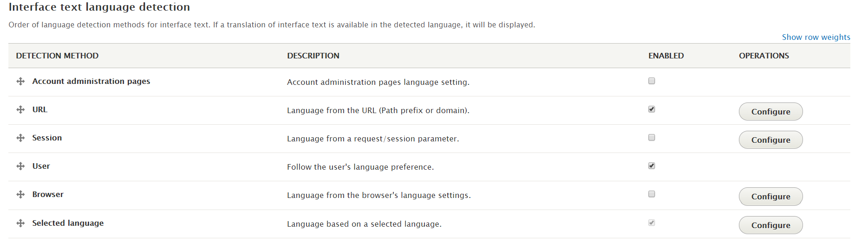Click the Detection Method column header
868x242 pixels.
pos(57,56)
